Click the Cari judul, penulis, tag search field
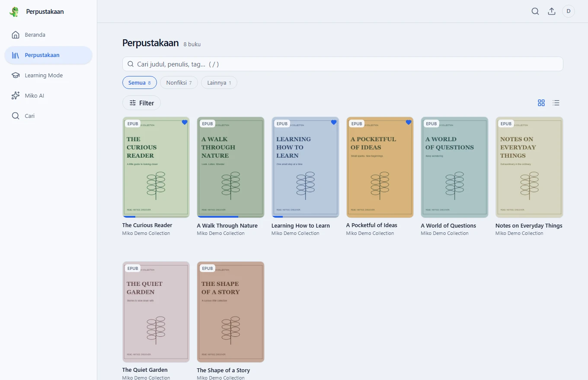 [x=343, y=64]
